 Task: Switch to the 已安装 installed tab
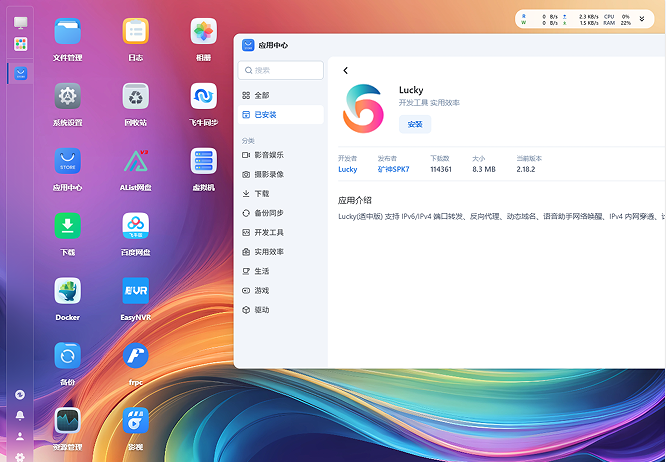coord(265,115)
